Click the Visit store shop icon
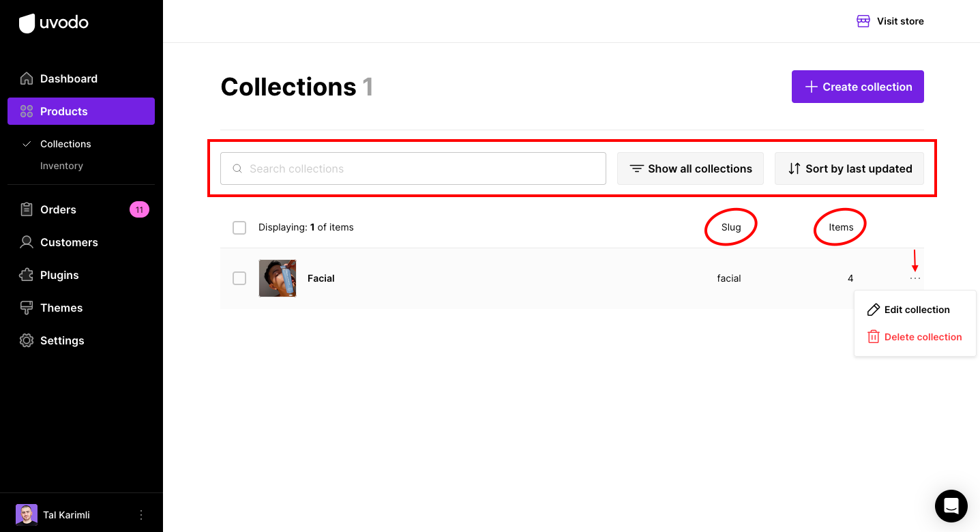Viewport: 980px width, 532px height. click(x=863, y=21)
